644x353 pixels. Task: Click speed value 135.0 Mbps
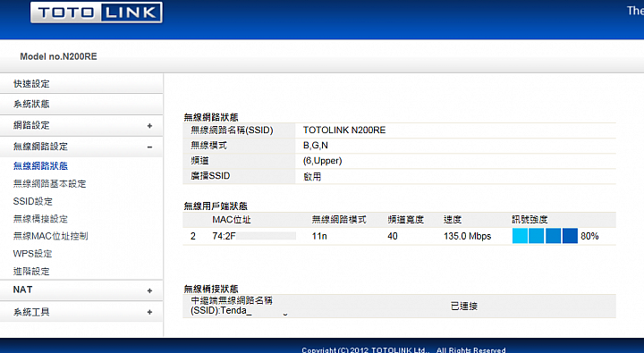tap(468, 236)
